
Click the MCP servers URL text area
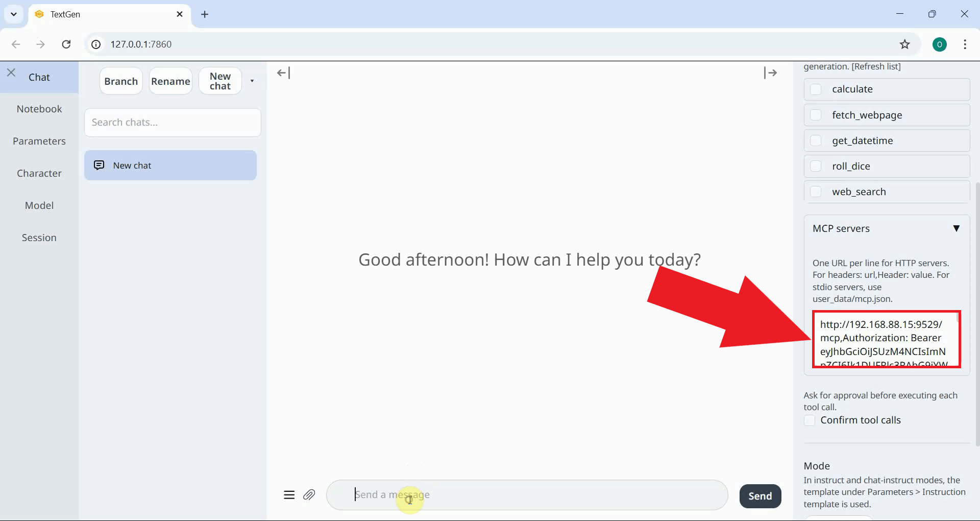point(887,339)
